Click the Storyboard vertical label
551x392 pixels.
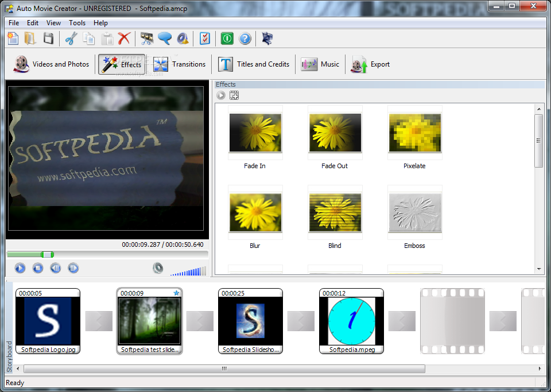pyautogui.click(x=10, y=356)
